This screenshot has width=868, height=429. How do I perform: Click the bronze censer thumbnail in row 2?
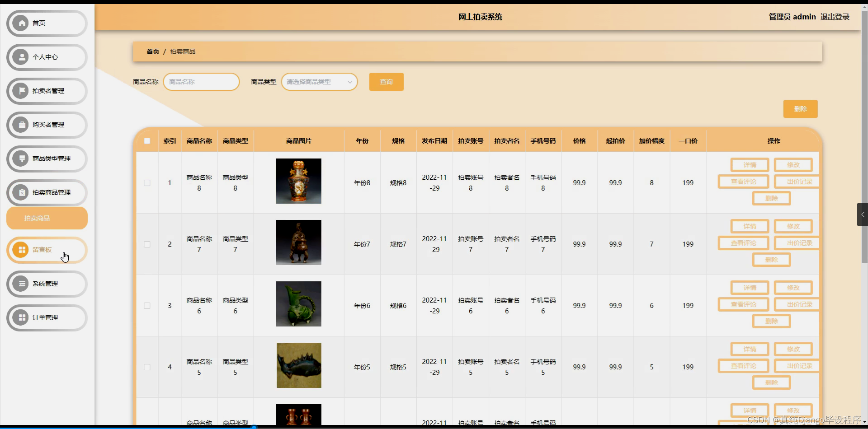(299, 242)
